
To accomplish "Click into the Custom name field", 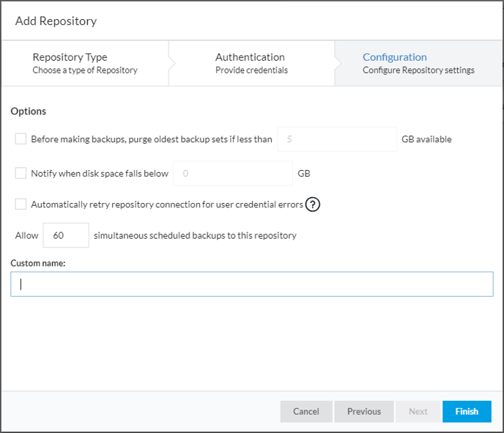I will 252,284.
